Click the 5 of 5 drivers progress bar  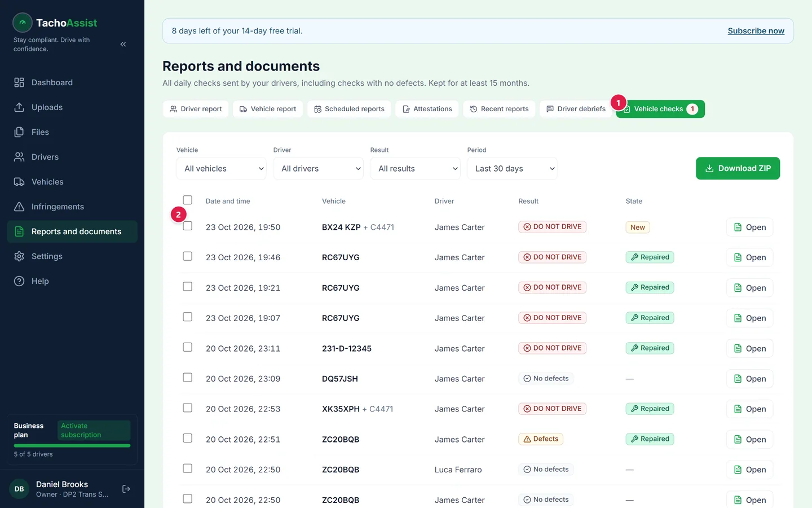click(72, 446)
